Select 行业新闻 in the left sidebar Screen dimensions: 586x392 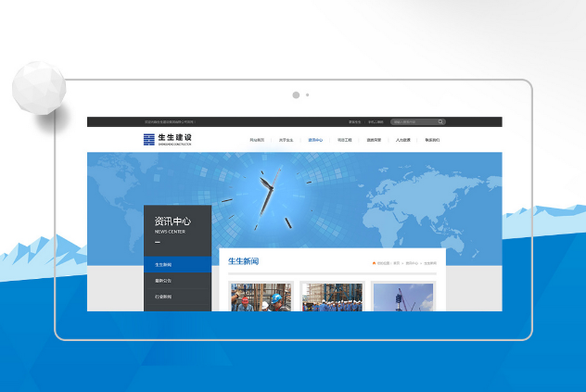tap(177, 297)
